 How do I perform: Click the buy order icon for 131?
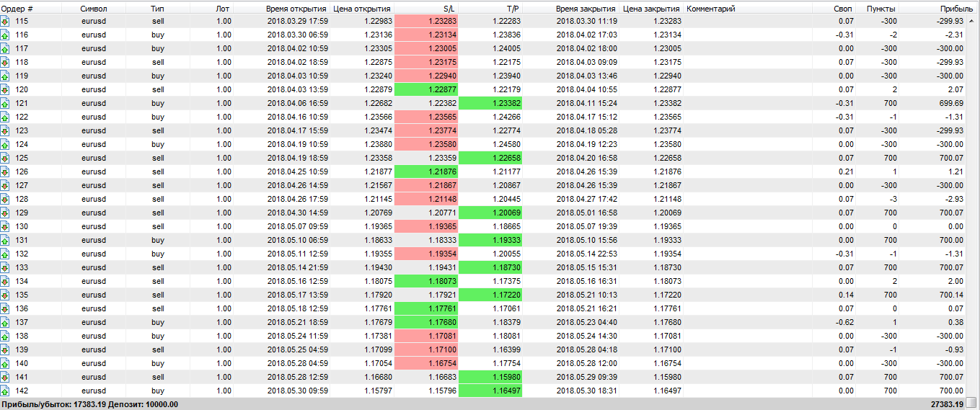(x=5, y=241)
